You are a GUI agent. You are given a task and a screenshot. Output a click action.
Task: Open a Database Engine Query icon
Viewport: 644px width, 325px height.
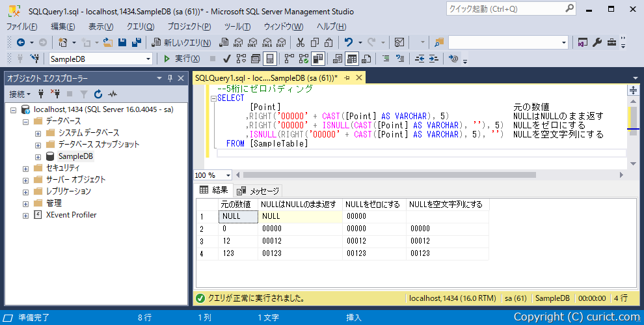[224, 42]
